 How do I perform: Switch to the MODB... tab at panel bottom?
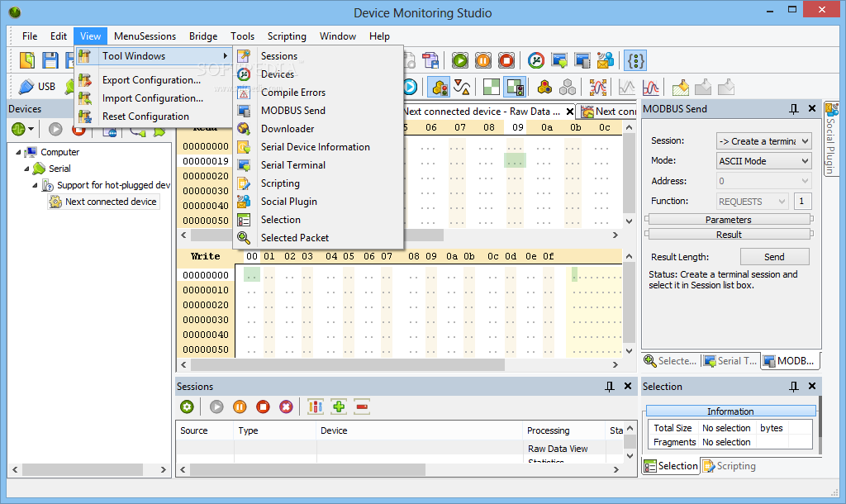pyautogui.click(x=789, y=361)
